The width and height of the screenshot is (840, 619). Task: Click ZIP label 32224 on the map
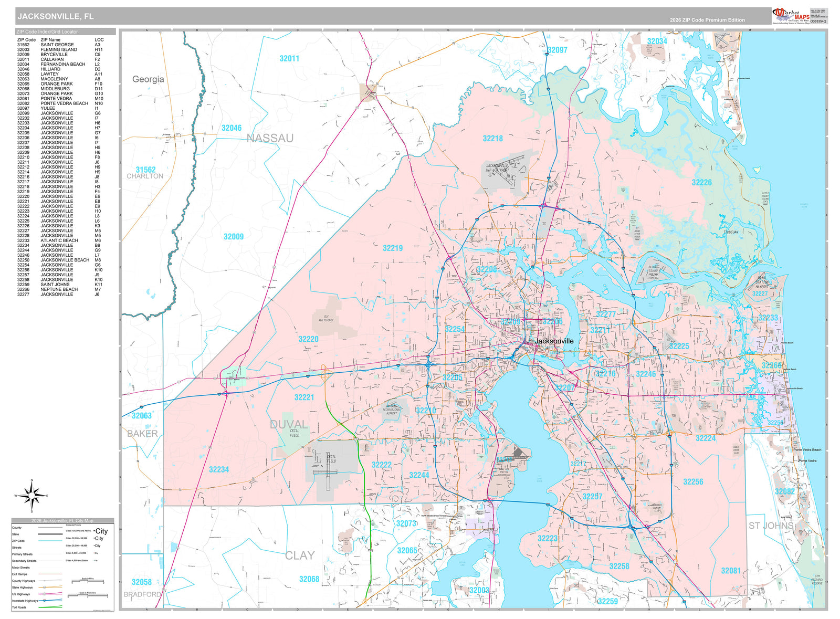coord(706,438)
